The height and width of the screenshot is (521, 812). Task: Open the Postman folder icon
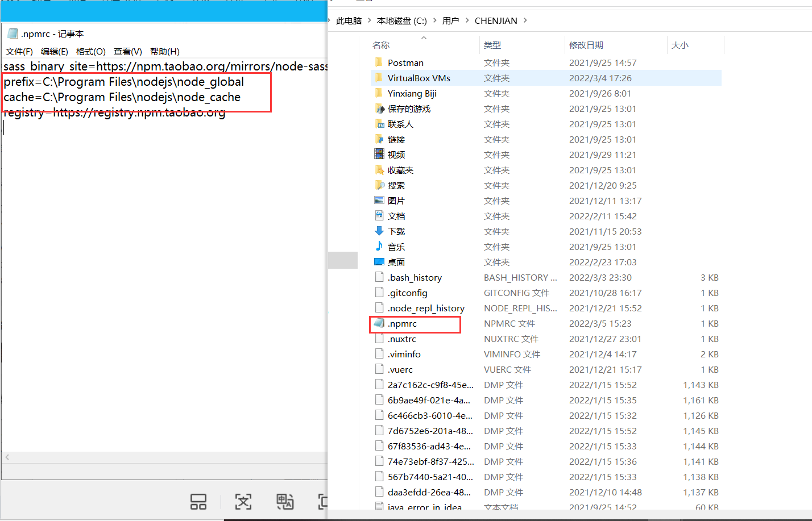tap(380, 62)
